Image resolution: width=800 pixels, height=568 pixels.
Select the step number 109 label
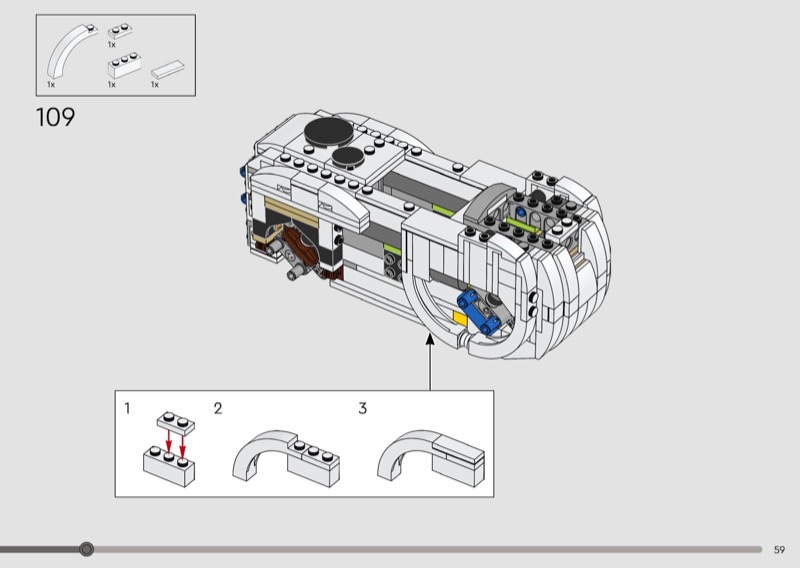[x=55, y=118]
